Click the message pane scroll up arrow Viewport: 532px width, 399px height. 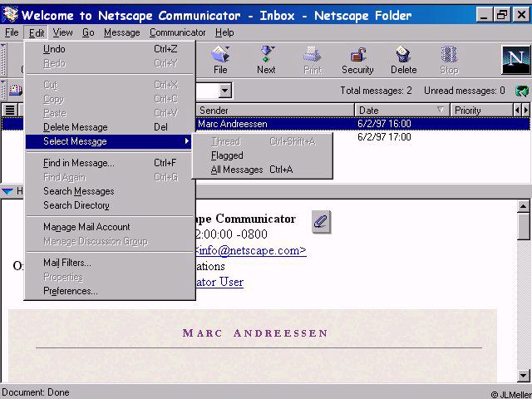(x=524, y=206)
